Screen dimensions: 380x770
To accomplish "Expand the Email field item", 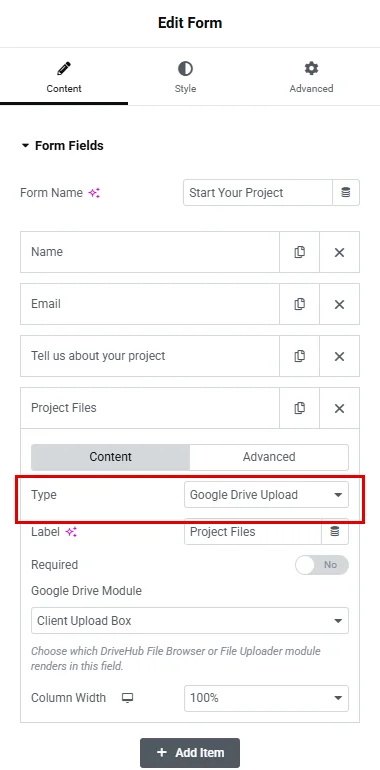I will [150, 304].
